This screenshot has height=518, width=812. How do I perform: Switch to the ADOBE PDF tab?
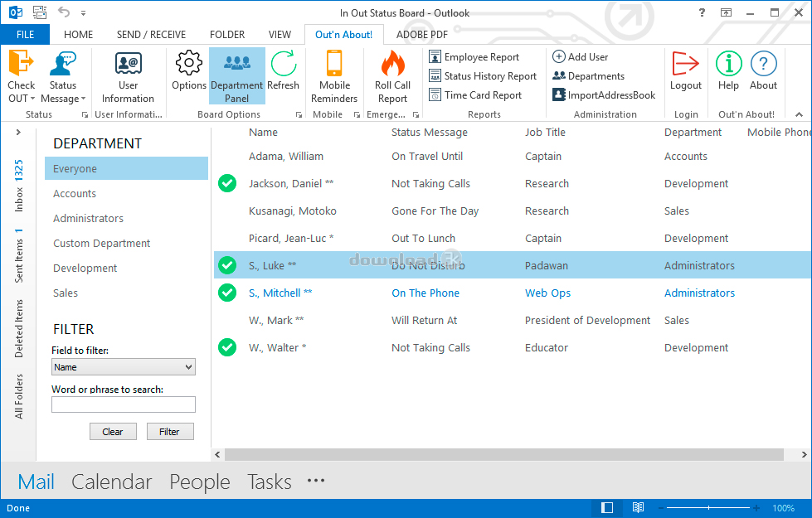click(422, 35)
